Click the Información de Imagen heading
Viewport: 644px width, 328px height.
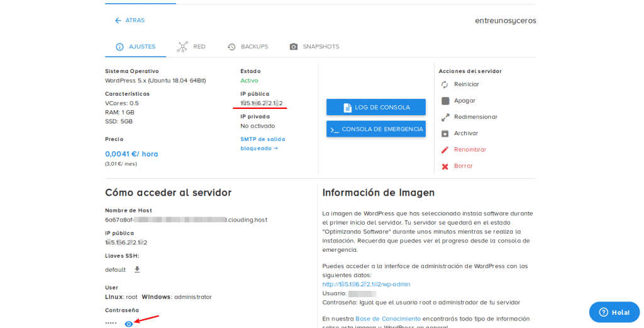click(x=378, y=193)
